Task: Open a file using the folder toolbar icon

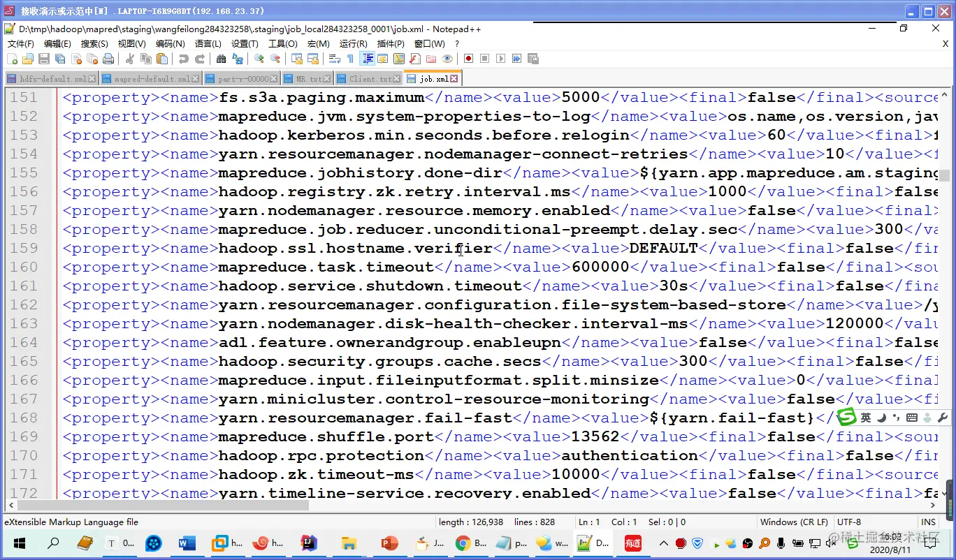Action: (x=28, y=59)
